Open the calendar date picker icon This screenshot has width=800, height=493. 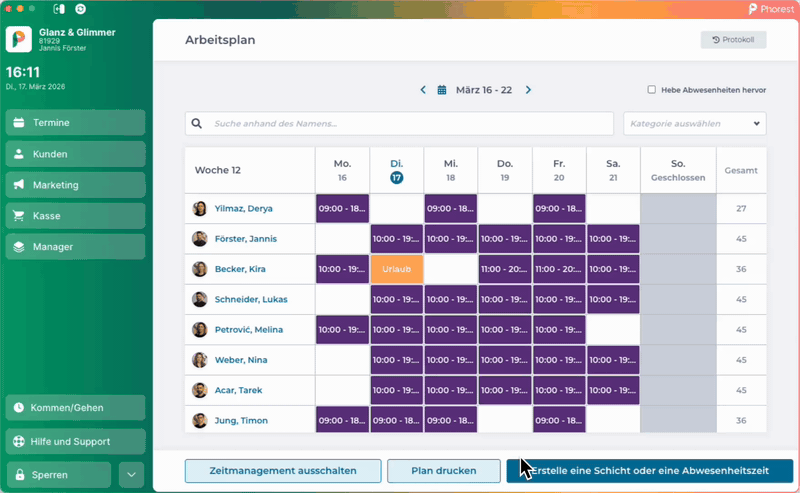click(442, 90)
